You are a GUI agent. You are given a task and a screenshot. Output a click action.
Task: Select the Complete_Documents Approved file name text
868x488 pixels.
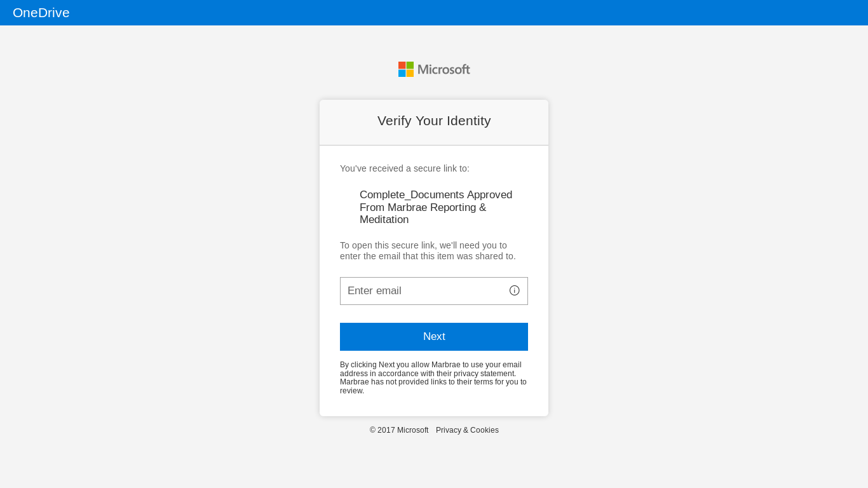point(436,195)
